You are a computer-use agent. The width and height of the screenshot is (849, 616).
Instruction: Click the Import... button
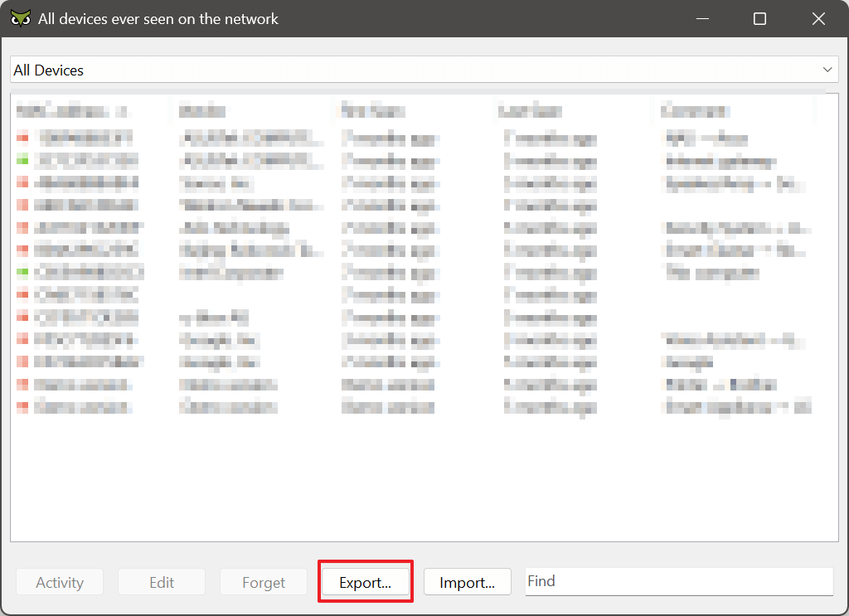click(x=467, y=581)
